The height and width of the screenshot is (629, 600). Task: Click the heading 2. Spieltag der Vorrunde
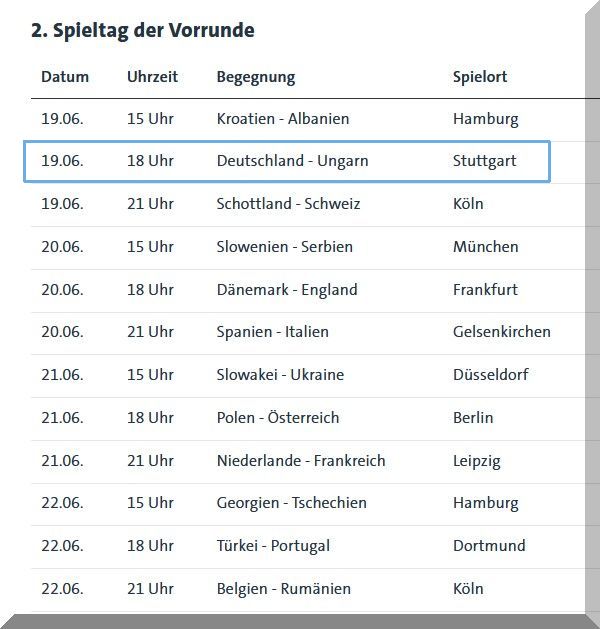click(143, 30)
